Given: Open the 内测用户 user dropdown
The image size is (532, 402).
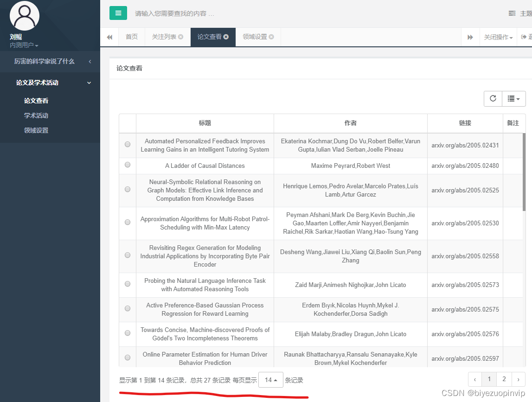Looking at the screenshot, I should pos(24,45).
